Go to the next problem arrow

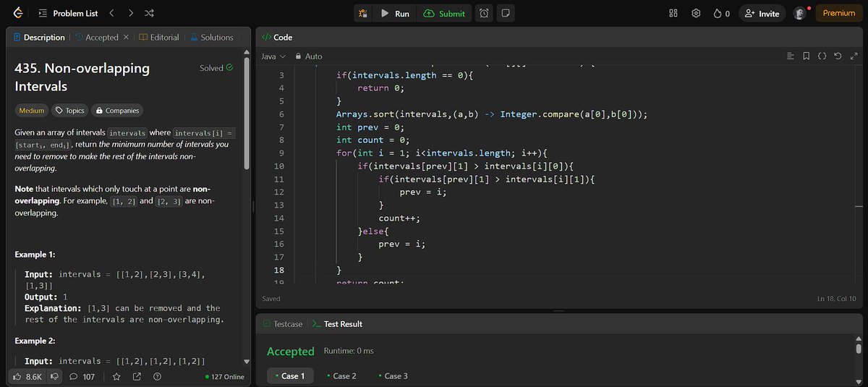point(130,13)
